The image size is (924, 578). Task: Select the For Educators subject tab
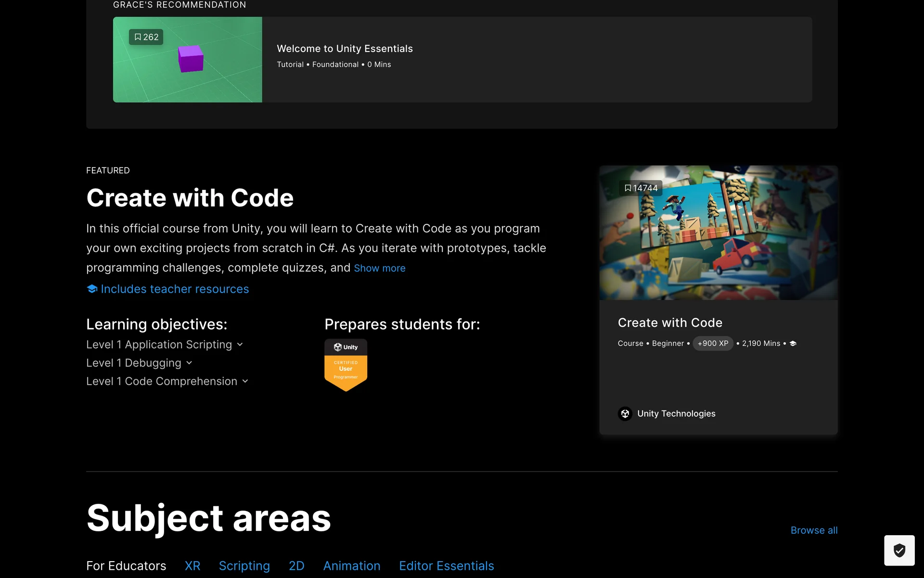coord(126,565)
